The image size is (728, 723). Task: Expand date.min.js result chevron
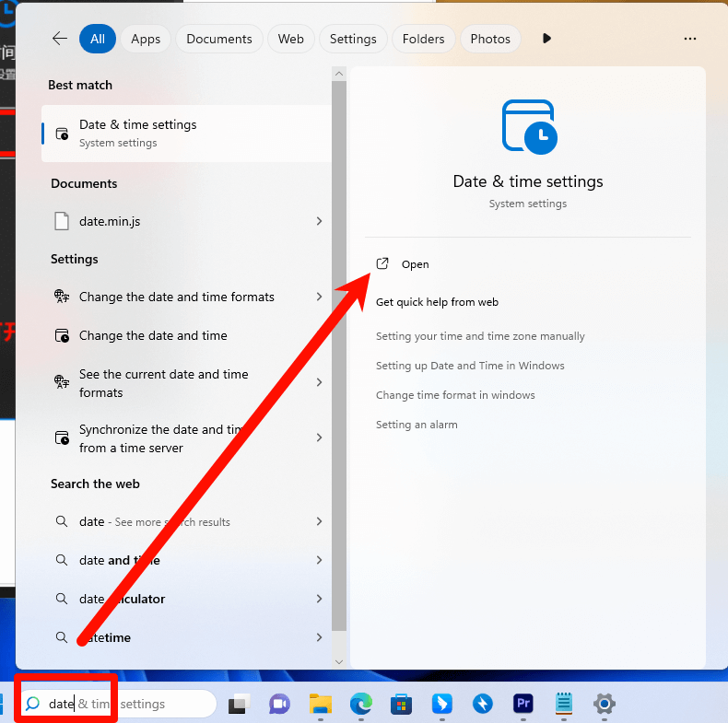tap(319, 221)
